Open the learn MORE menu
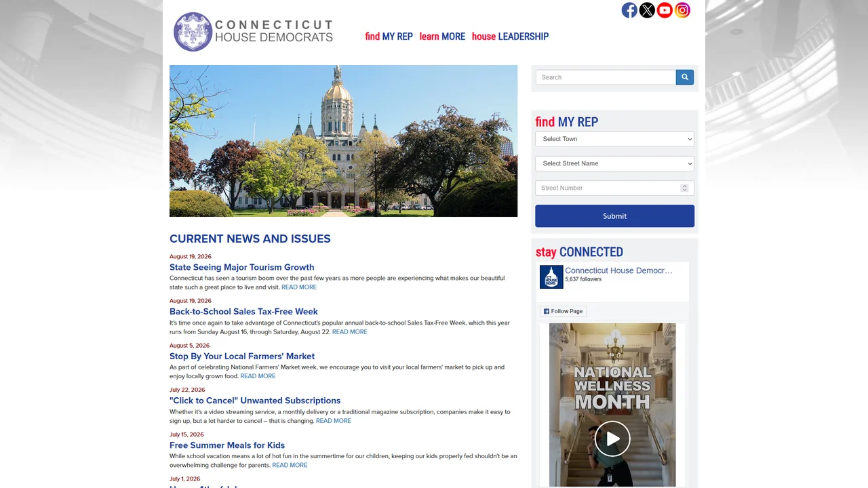Image resolution: width=868 pixels, height=488 pixels. 442,37
